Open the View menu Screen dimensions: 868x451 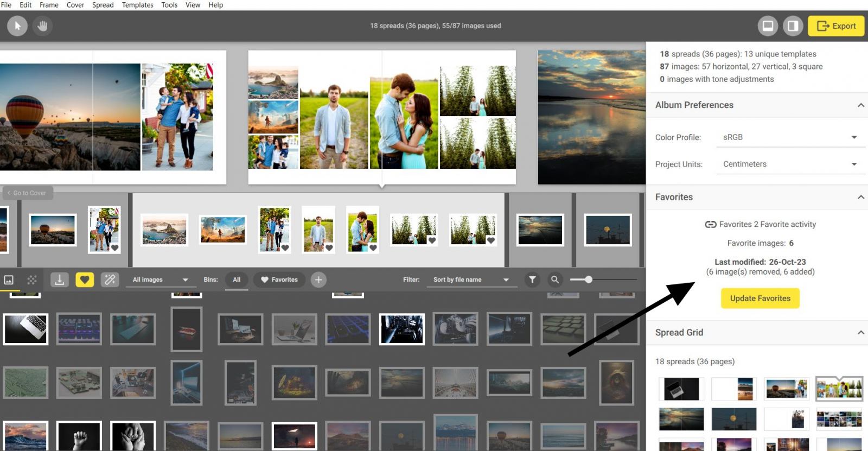click(193, 5)
